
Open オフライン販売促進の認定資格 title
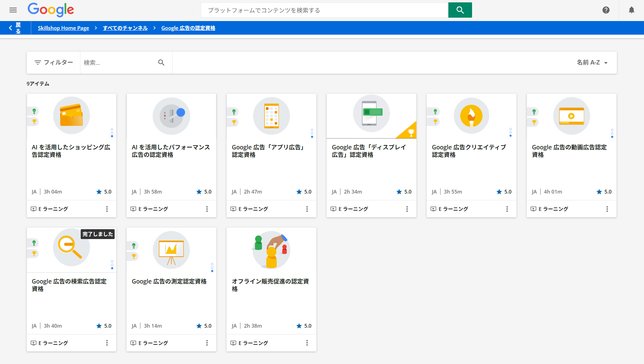coord(270,285)
